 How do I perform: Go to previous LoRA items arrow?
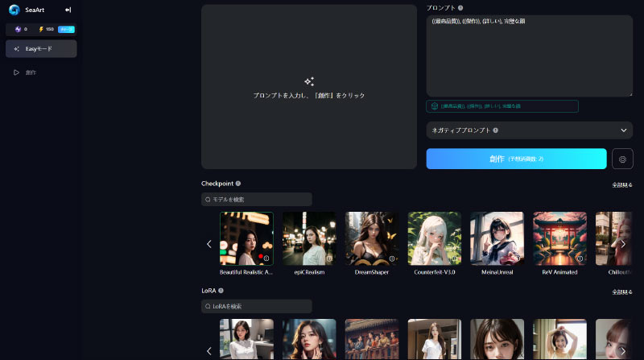point(209,351)
